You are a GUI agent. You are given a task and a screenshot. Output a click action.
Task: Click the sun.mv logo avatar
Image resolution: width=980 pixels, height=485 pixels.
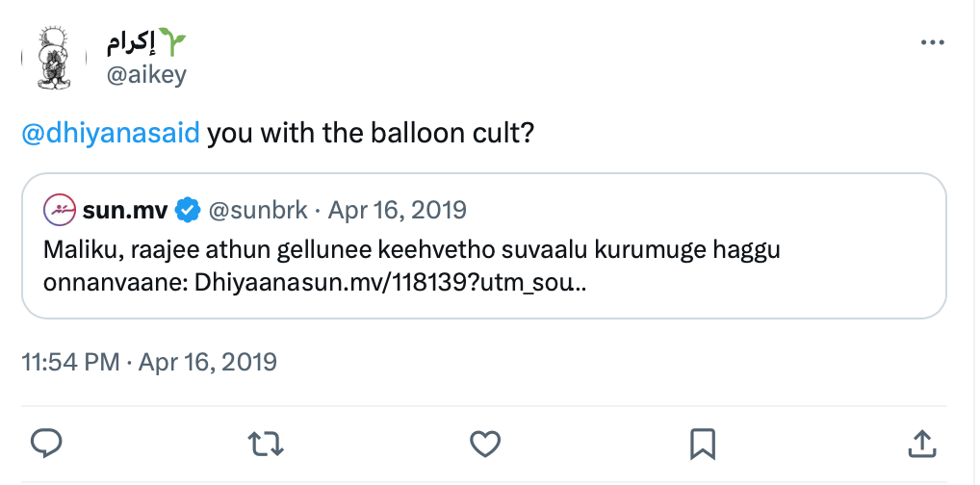[x=60, y=209]
